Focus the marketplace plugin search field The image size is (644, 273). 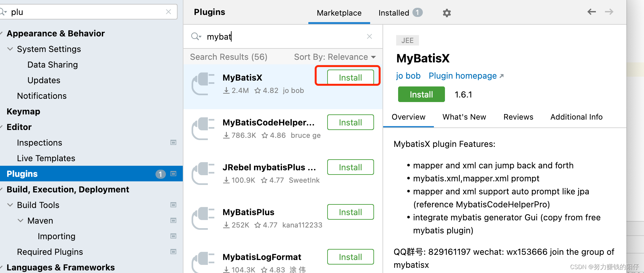(x=283, y=36)
